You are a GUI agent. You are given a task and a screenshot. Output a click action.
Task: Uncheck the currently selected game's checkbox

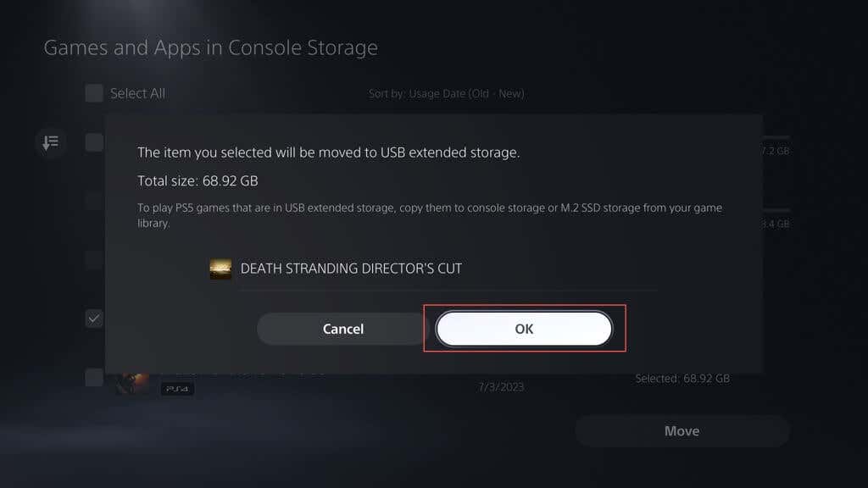pyautogui.click(x=94, y=319)
